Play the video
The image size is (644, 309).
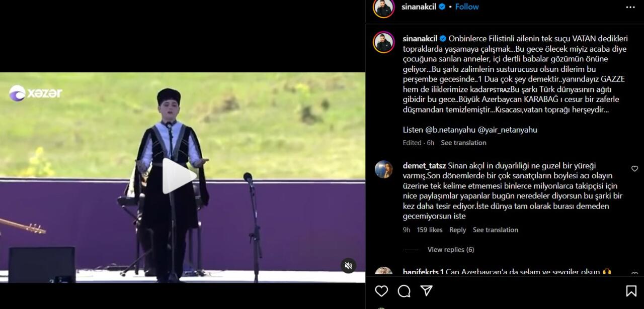pos(179,176)
